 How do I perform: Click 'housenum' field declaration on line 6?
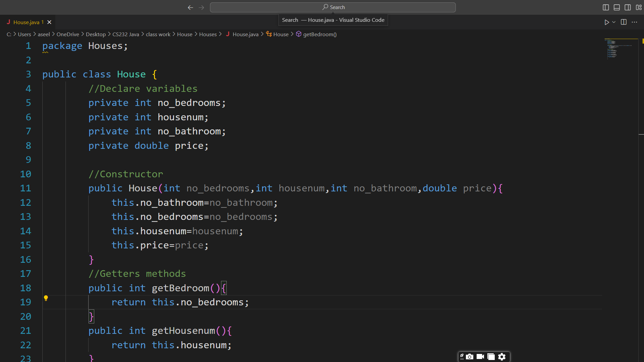pos(180,117)
